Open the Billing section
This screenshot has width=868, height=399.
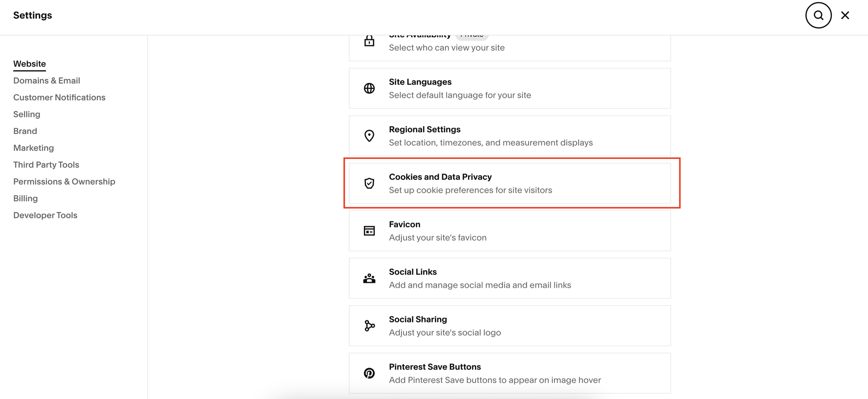[25, 198]
